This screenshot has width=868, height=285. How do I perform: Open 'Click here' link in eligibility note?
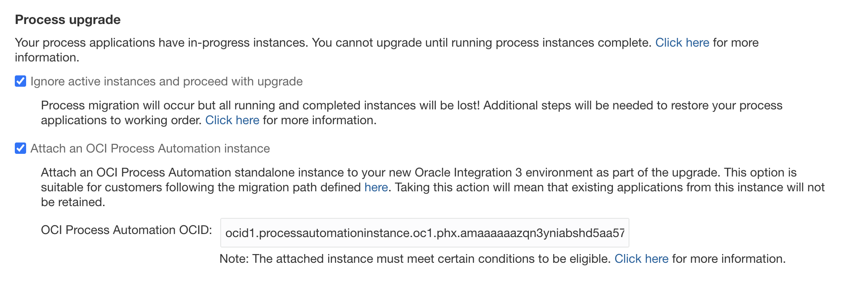click(x=641, y=259)
